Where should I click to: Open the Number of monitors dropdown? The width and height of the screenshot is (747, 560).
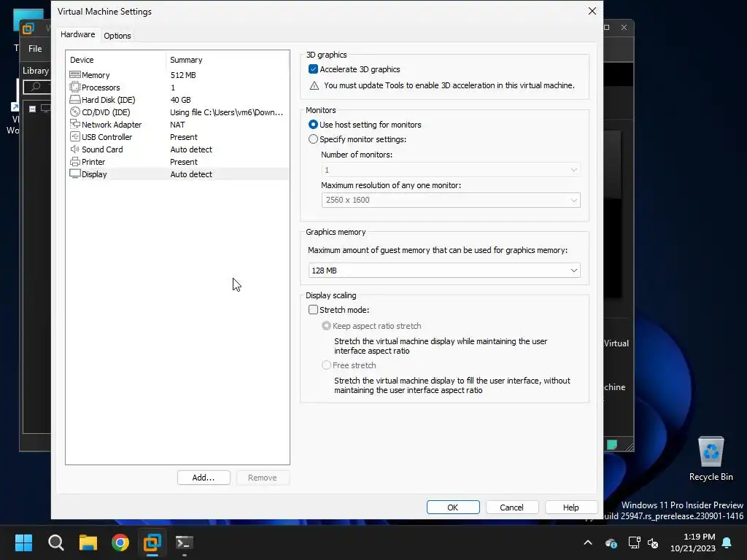point(451,170)
